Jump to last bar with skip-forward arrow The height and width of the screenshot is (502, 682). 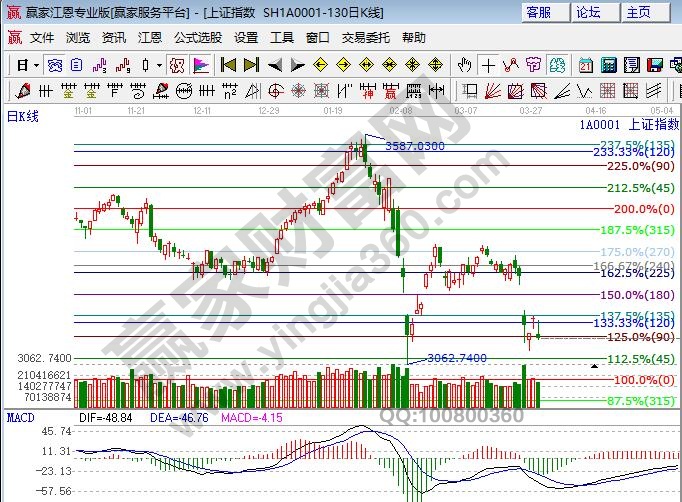pyautogui.click(x=252, y=65)
